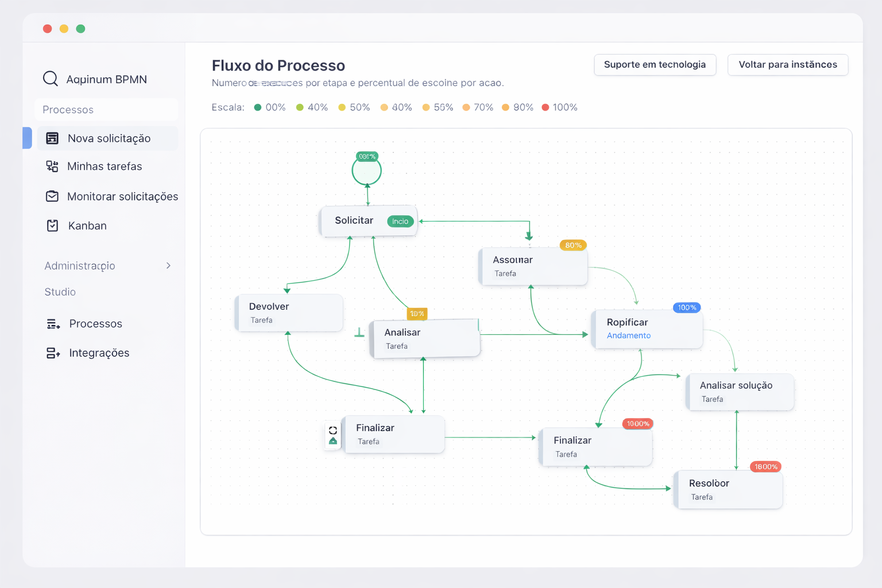Click the refresh loop icon beside Finalizar

pos(333,430)
